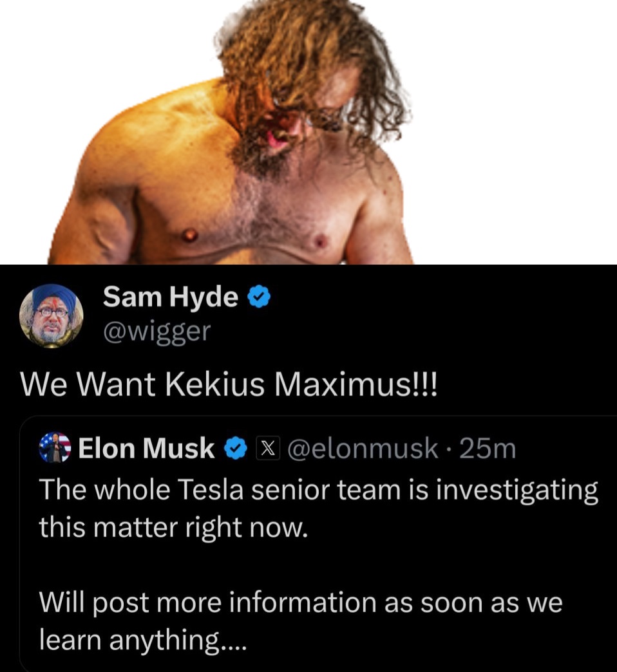
Task: Open the shirtless long-haired man photo
Action: [231, 132]
